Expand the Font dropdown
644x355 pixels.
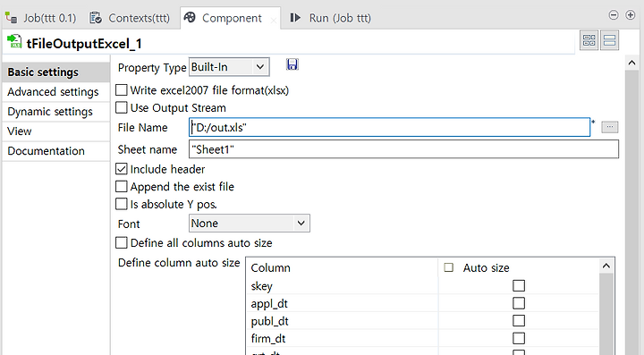[x=250, y=224]
